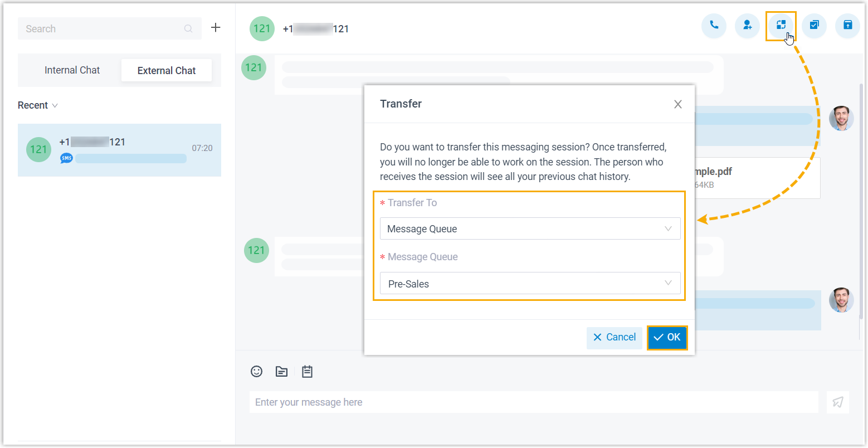This screenshot has height=448, width=868.
Task: Expand the Recent filter dropdown
Action: click(x=38, y=105)
